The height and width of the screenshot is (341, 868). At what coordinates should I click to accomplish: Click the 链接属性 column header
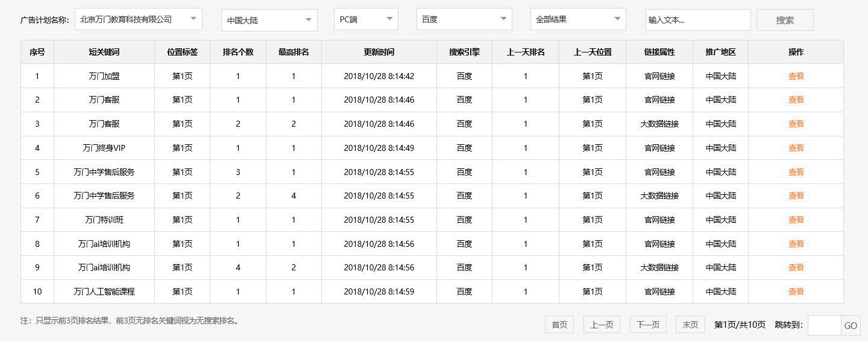coord(659,52)
